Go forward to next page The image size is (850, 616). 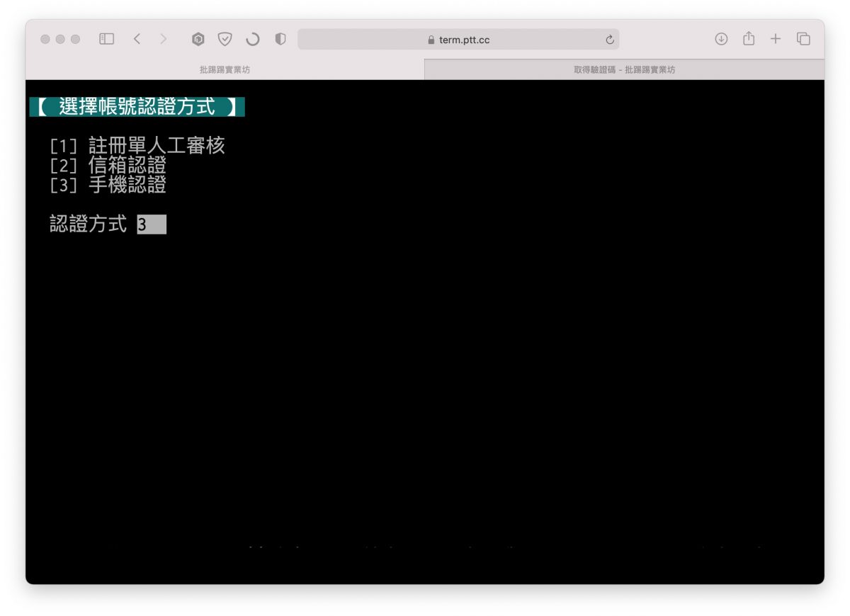tap(164, 40)
